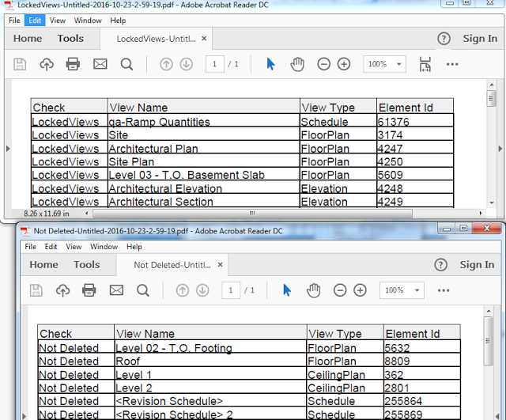This screenshot has height=420, width=506.
Task: Switch to Tools tab in Not Deleted window
Action: coord(86,265)
